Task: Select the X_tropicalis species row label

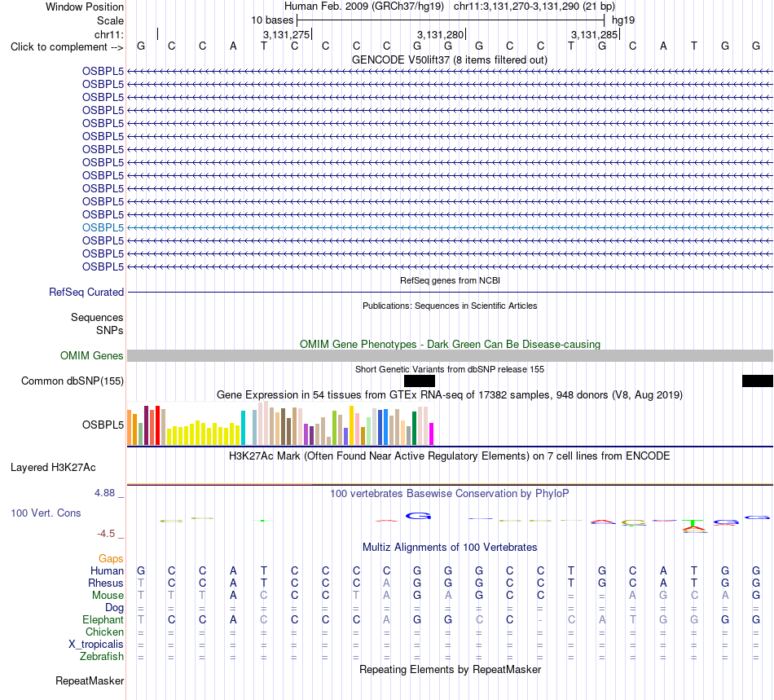Action: point(96,645)
